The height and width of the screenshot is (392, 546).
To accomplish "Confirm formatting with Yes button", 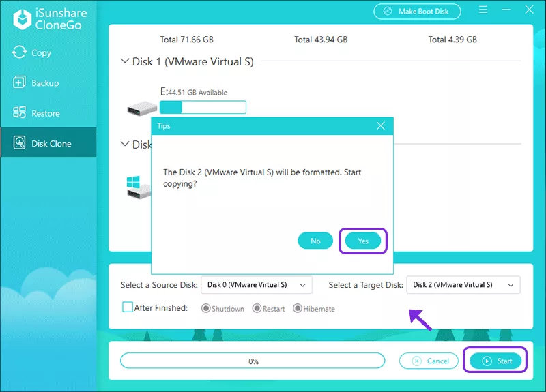I will click(x=363, y=241).
